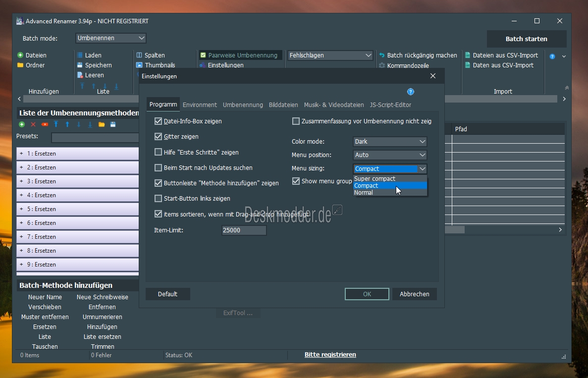
Task: Open the Batch mode Umbenennen dropdown
Action: pos(110,38)
